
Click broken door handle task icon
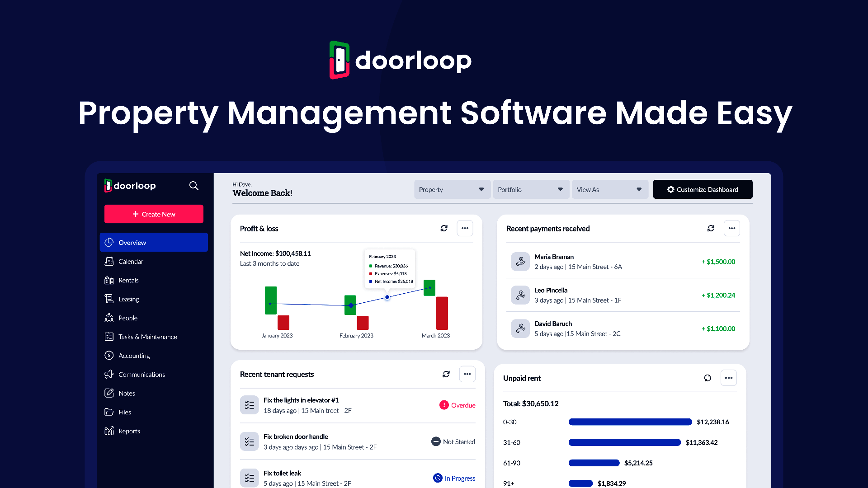point(250,441)
